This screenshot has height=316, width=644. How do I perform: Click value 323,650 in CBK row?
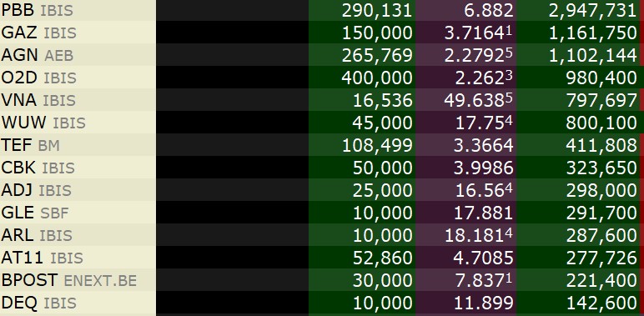point(601,168)
